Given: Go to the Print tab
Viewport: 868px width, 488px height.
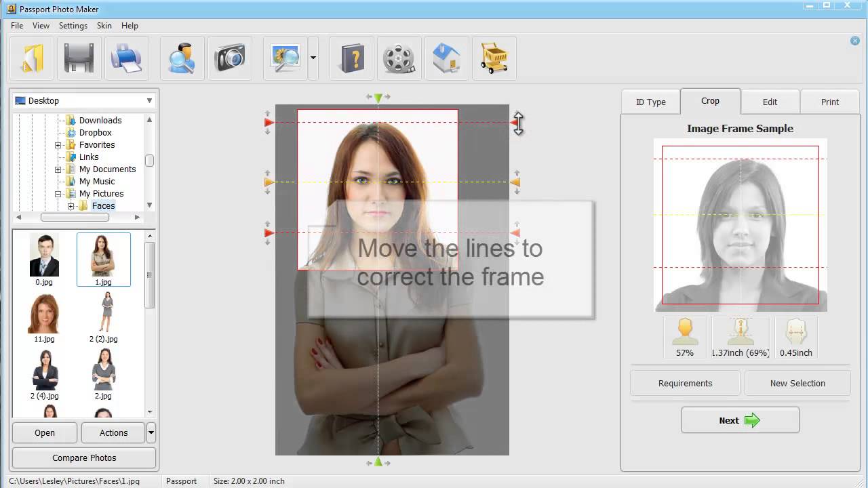Looking at the screenshot, I should pyautogui.click(x=830, y=102).
